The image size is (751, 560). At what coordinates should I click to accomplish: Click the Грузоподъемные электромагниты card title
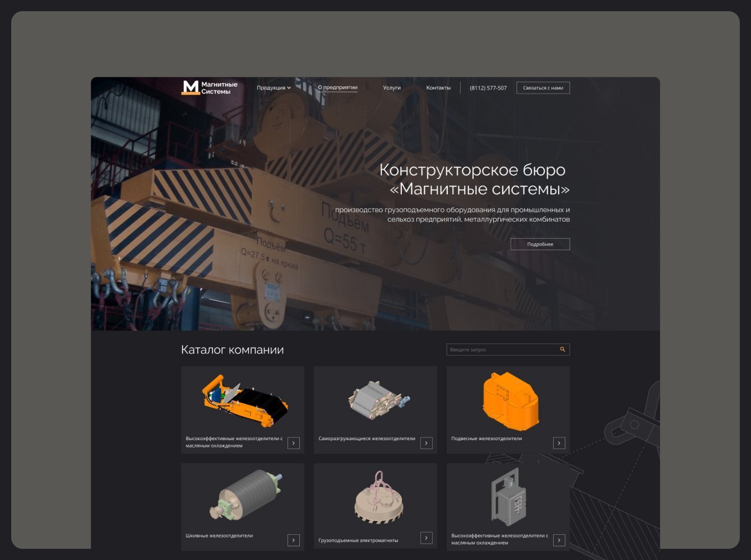click(358, 540)
